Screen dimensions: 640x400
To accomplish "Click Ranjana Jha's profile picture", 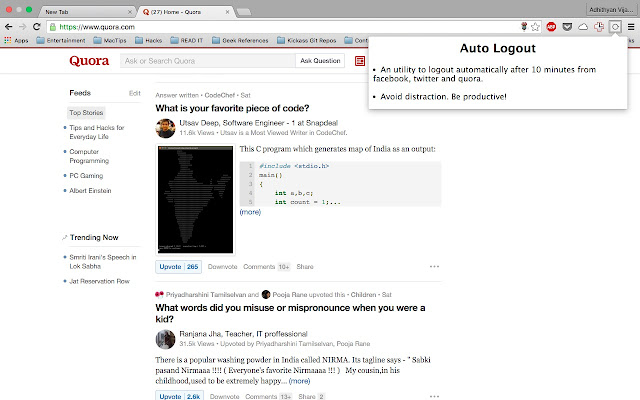I will tap(165, 339).
